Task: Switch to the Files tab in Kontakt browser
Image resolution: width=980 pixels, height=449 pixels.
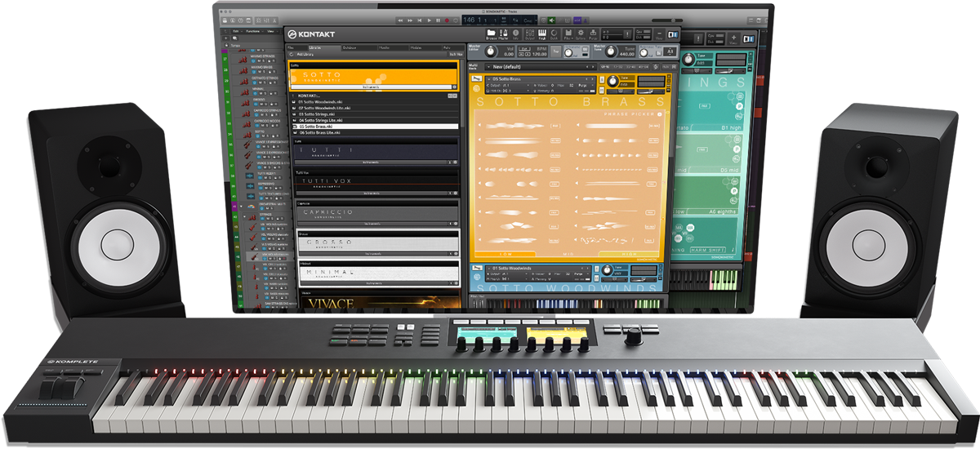Action: coord(296,47)
